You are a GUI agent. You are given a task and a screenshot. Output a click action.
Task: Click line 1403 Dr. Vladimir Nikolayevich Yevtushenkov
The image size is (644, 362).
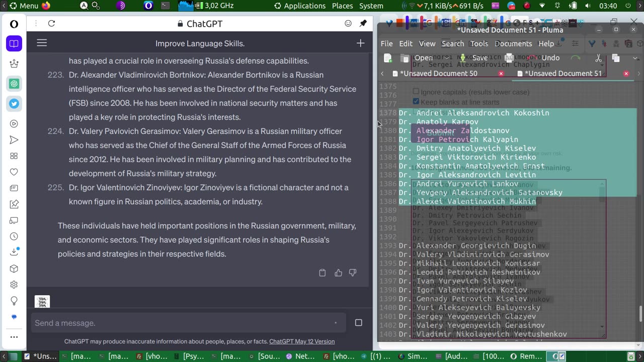point(482,334)
